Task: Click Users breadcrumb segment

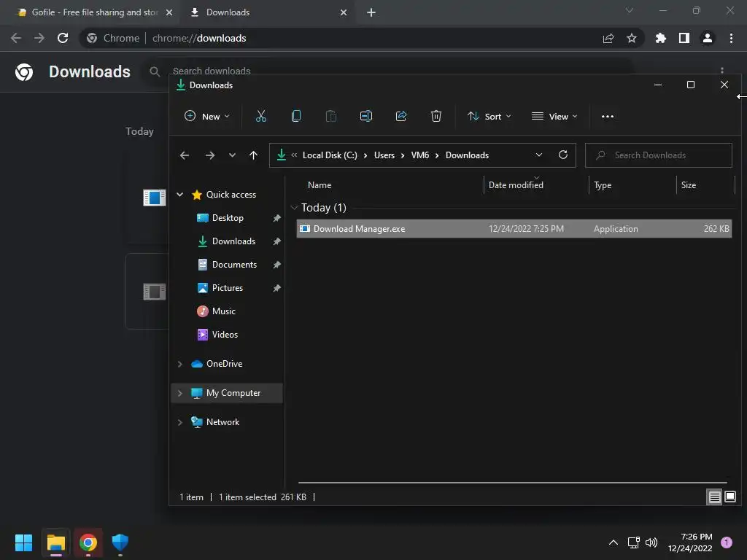Action: point(384,155)
